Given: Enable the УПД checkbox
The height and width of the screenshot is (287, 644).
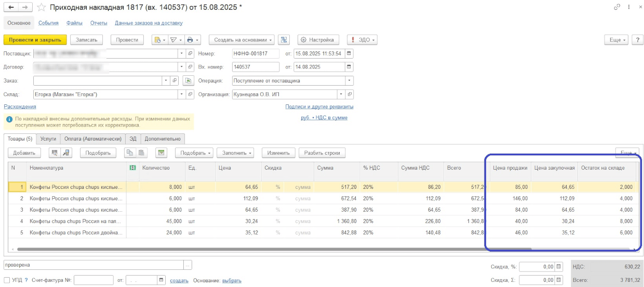Looking at the screenshot, I should point(7,280).
